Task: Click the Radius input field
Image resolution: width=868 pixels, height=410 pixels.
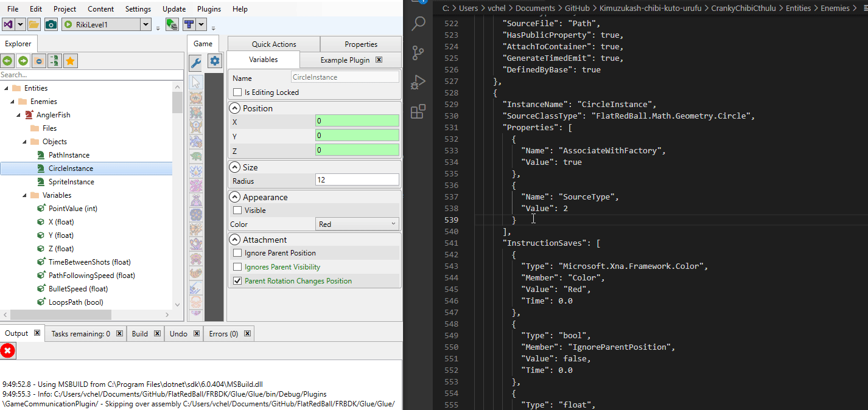Action: click(x=357, y=180)
